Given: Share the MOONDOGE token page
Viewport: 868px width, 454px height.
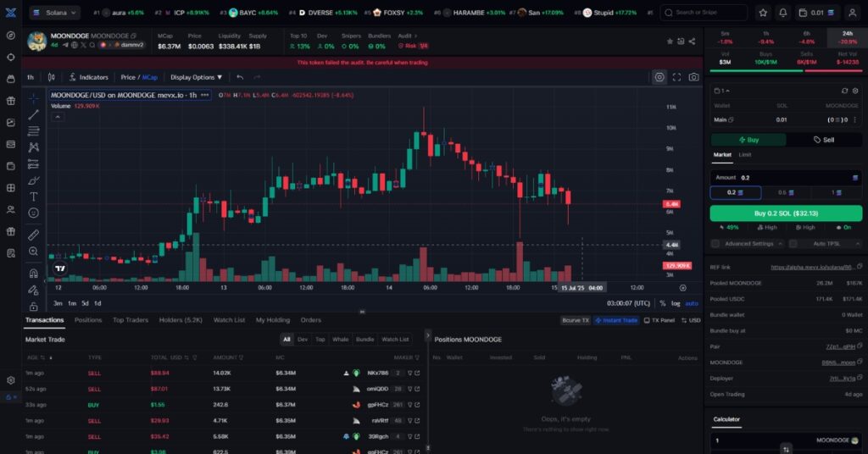Looking at the screenshot, I should (x=692, y=41).
